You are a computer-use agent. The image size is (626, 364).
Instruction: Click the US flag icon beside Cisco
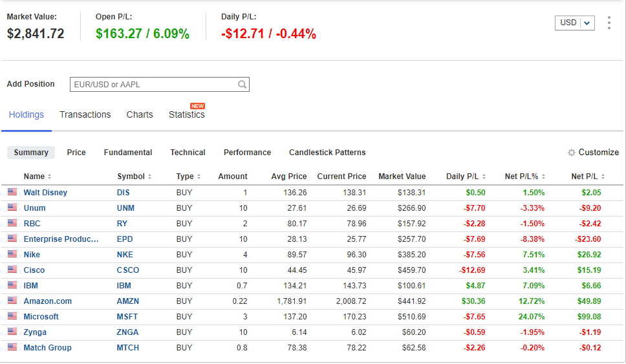(12, 270)
